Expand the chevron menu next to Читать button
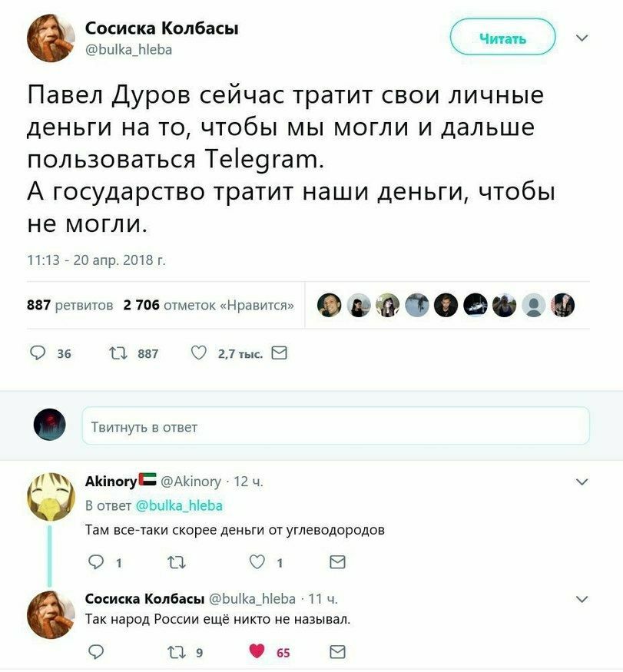This screenshot has height=672, width=623. pos(582,38)
